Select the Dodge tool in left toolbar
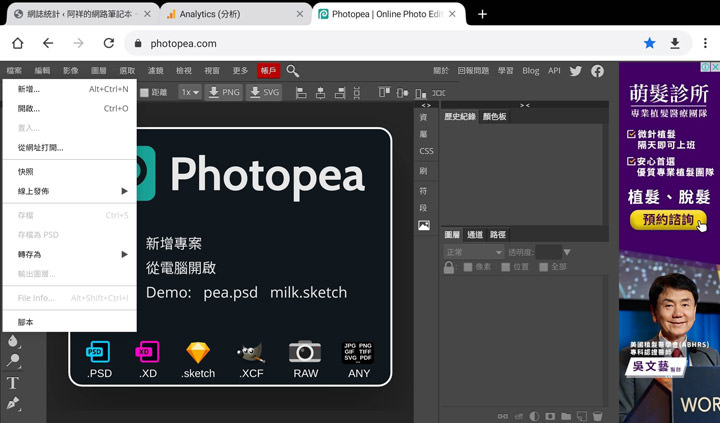This screenshot has width=720, height=423. tap(13, 361)
